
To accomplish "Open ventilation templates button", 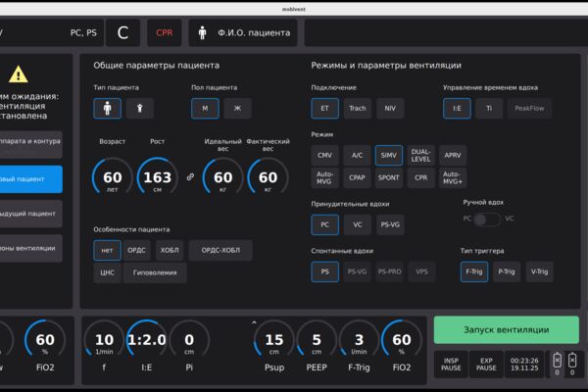I will (30, 248).
